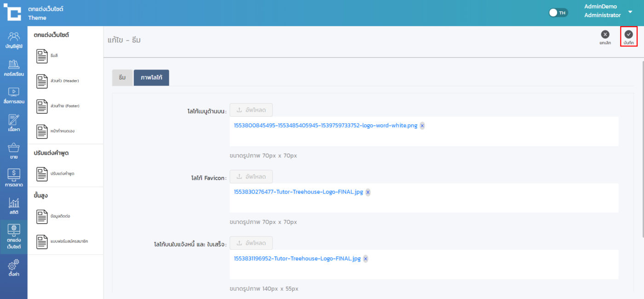Open บัญชีผู้ใช้ users section in sidebar
The image size is (644, 299).
(x=14, y=40)
